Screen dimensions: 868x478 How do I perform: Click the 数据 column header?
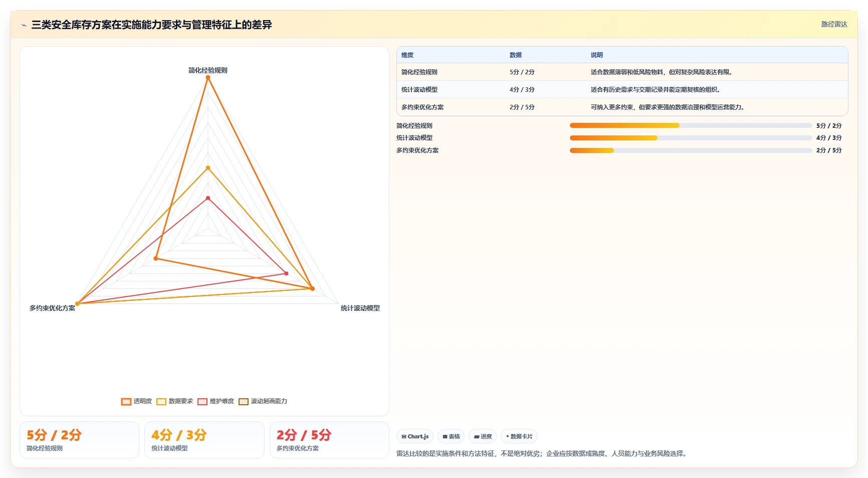coord(516,55)
